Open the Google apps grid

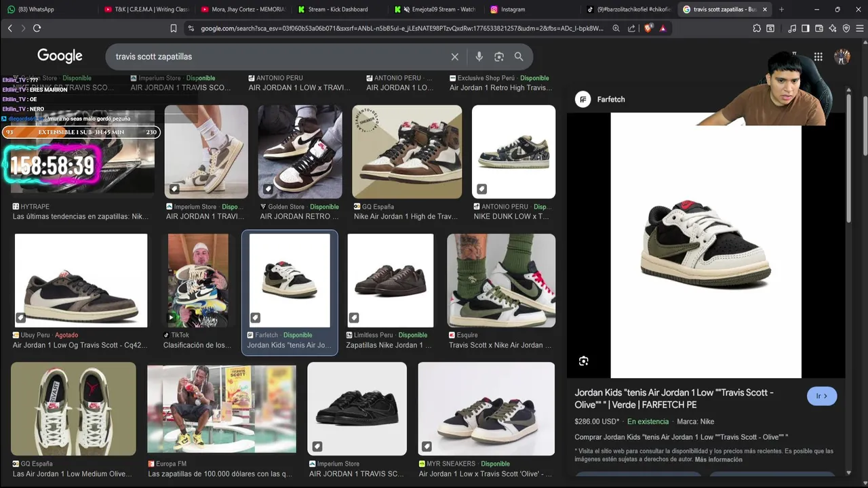(818, 57)
